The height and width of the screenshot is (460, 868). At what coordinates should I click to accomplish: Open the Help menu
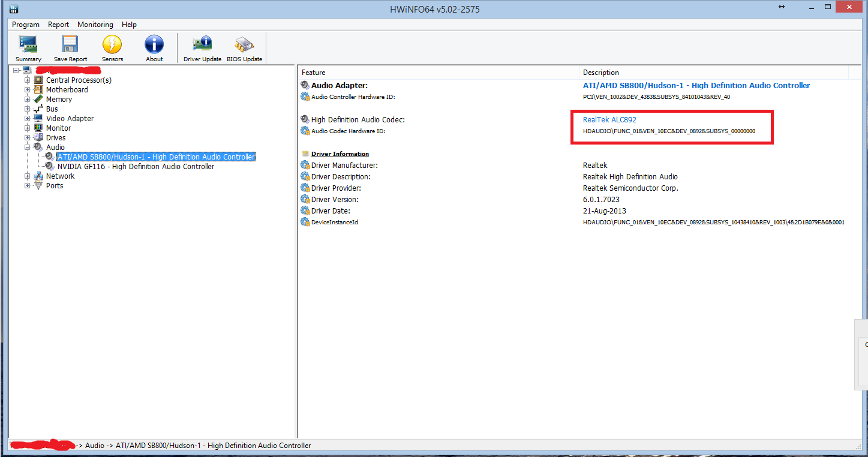[x=129, y=25]
